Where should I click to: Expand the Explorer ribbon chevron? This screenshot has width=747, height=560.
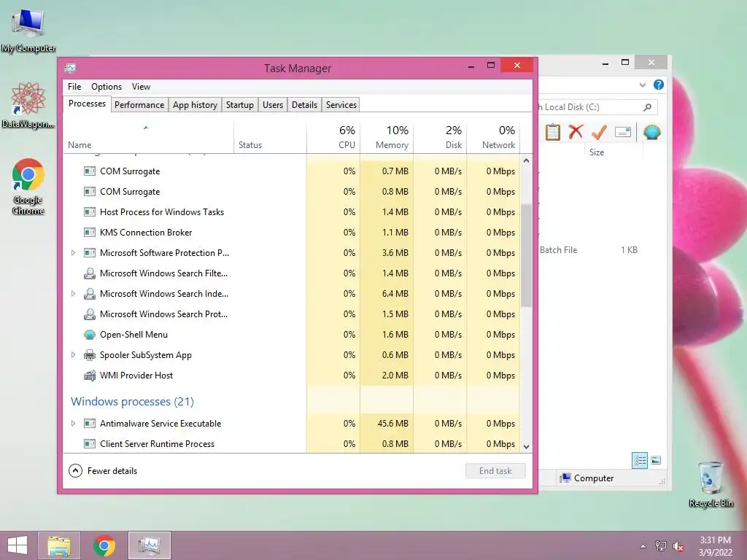pos(642,85)
